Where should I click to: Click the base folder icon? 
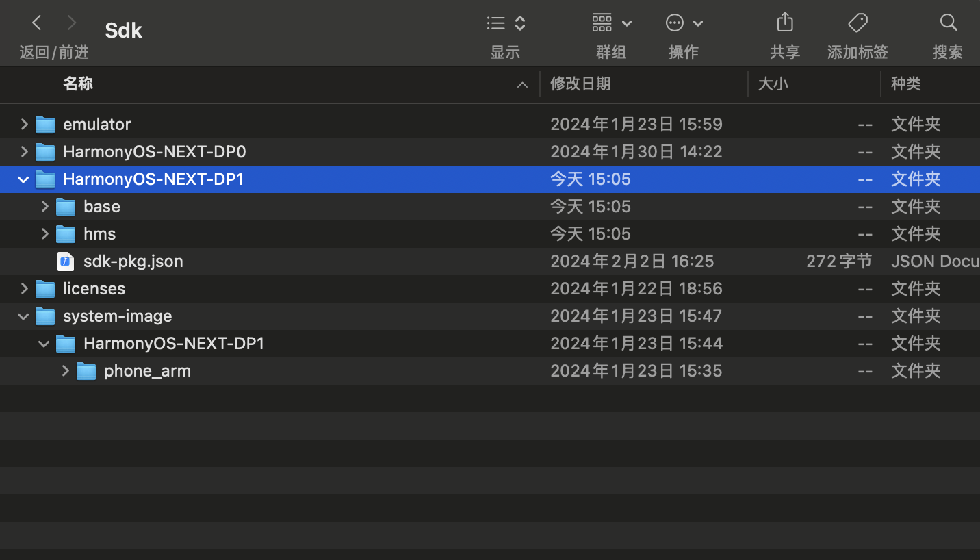pos(66,207)
